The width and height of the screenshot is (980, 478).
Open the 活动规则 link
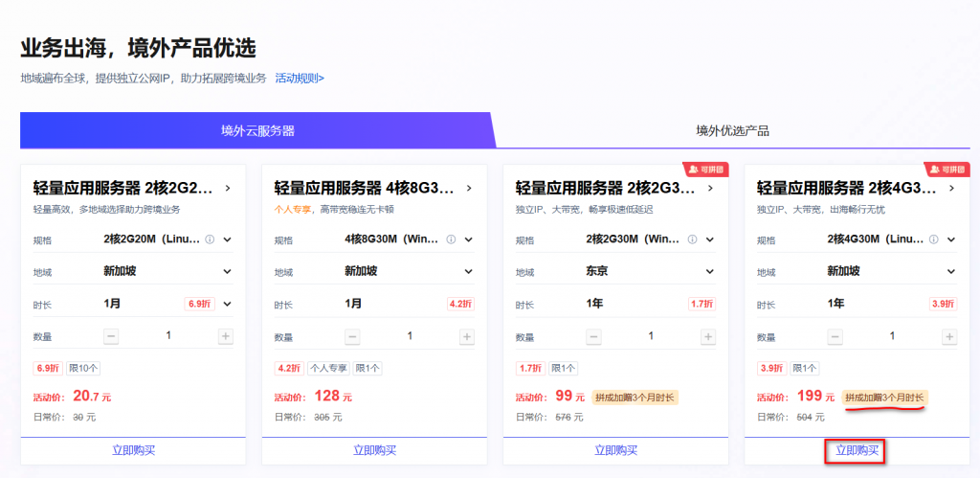(300, 78)
